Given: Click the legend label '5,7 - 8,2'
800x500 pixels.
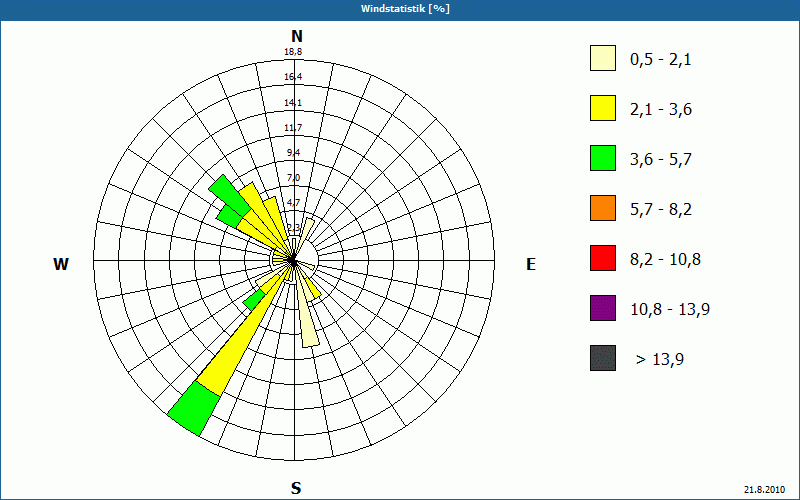Looking at the screenshot, I should point(661,210).
